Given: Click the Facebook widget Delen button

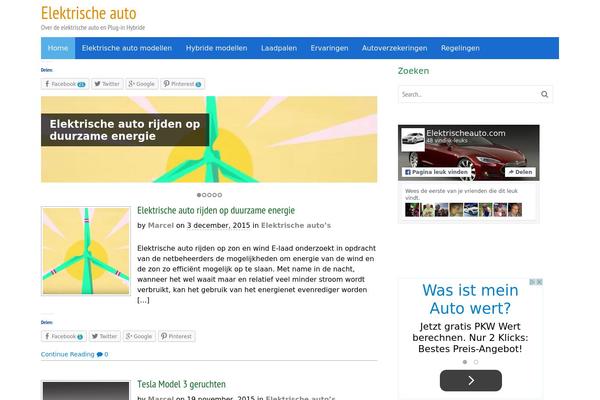Looking at the screenshot, I should 520,172.
